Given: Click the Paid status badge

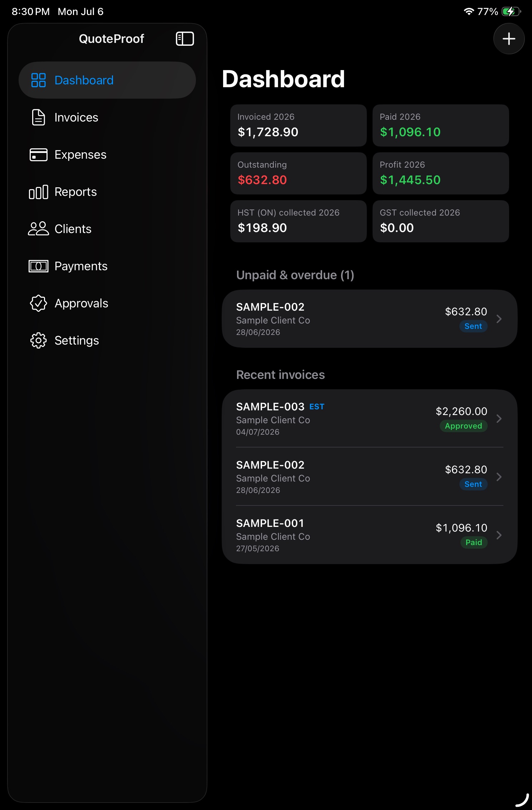Looking at the screenshot, I should [474, 543].
